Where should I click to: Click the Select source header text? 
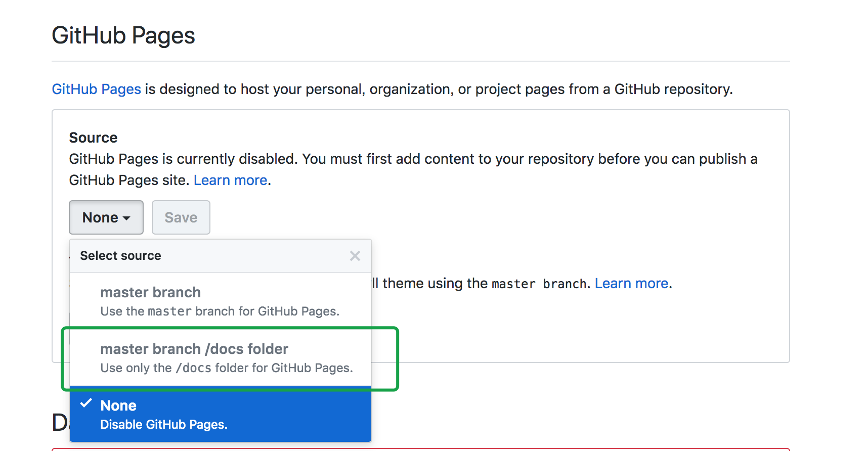tap(120, 256)
